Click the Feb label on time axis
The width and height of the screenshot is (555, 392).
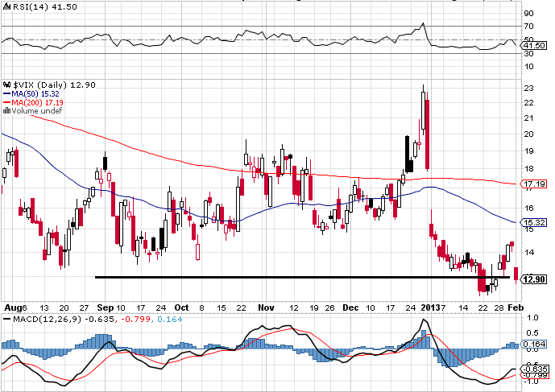tap(516, 307)
